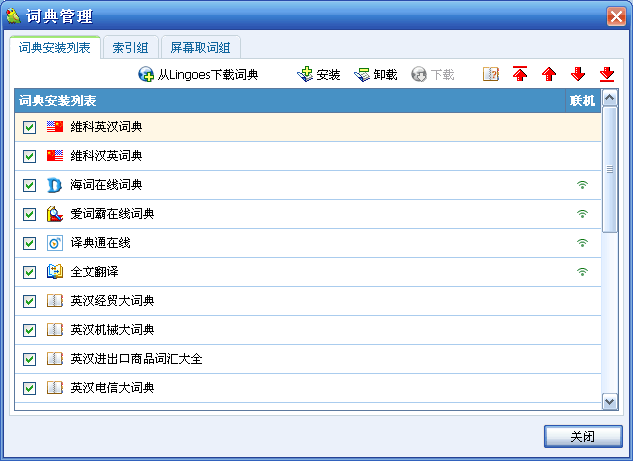Image resolution: width=633 pixels, height=461 pixels.
Task: Click the 安装 install icon
Action: (305, 74)
